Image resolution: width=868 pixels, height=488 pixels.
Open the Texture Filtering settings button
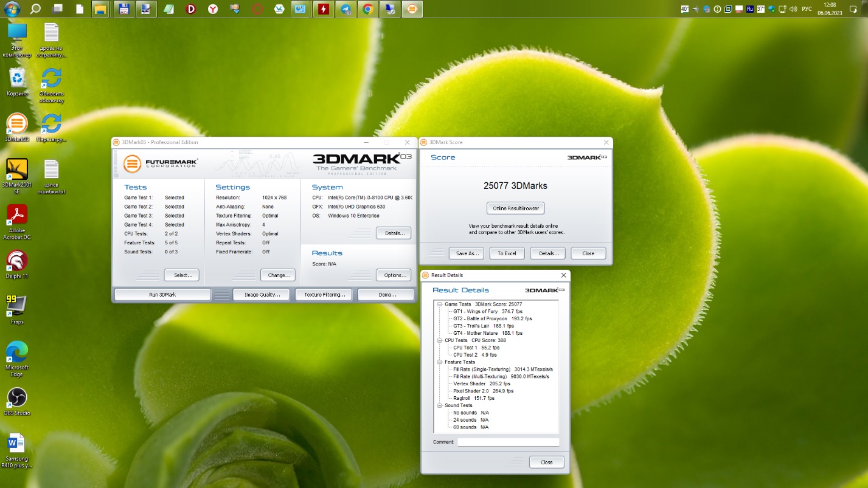pyautogui.click(x=324, y=295)
